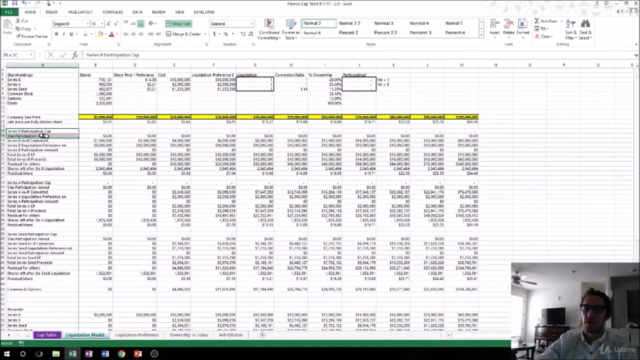The height and width of the screenshot is (360, 640).
Task: Click the AutoSum sigma
Action: tap(537, 21)
